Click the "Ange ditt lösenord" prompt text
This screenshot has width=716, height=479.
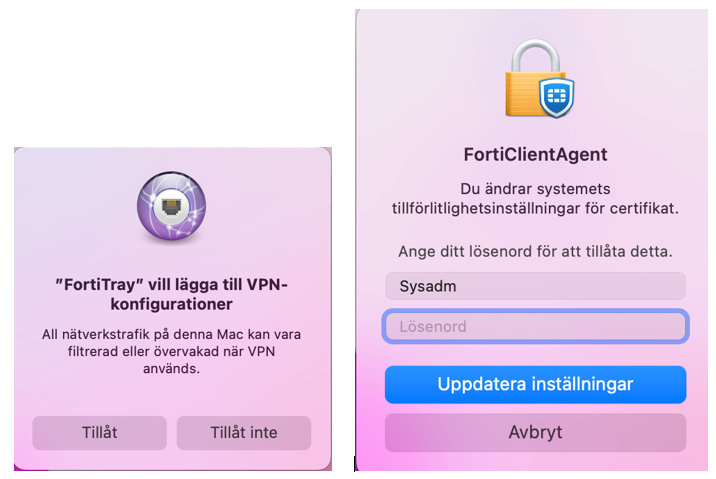click(535, 250)
